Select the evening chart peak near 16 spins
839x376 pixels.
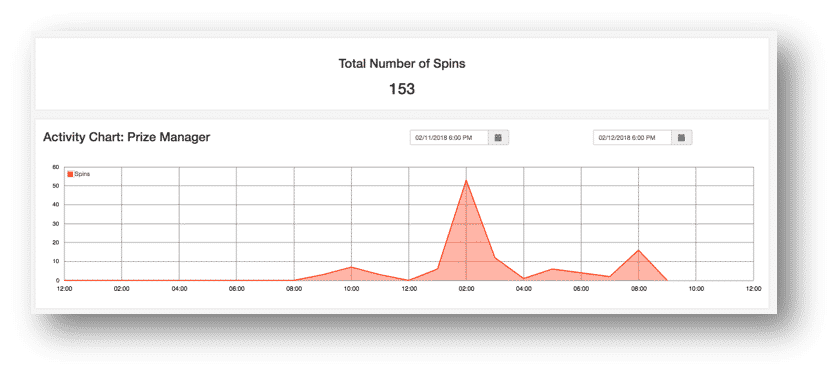pyautogui.click(x=638, y=250)
